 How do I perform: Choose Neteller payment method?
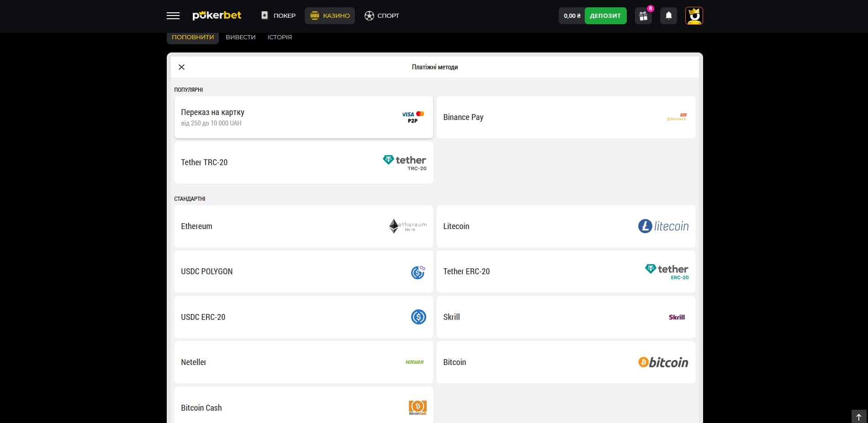[x=304, y=362]
